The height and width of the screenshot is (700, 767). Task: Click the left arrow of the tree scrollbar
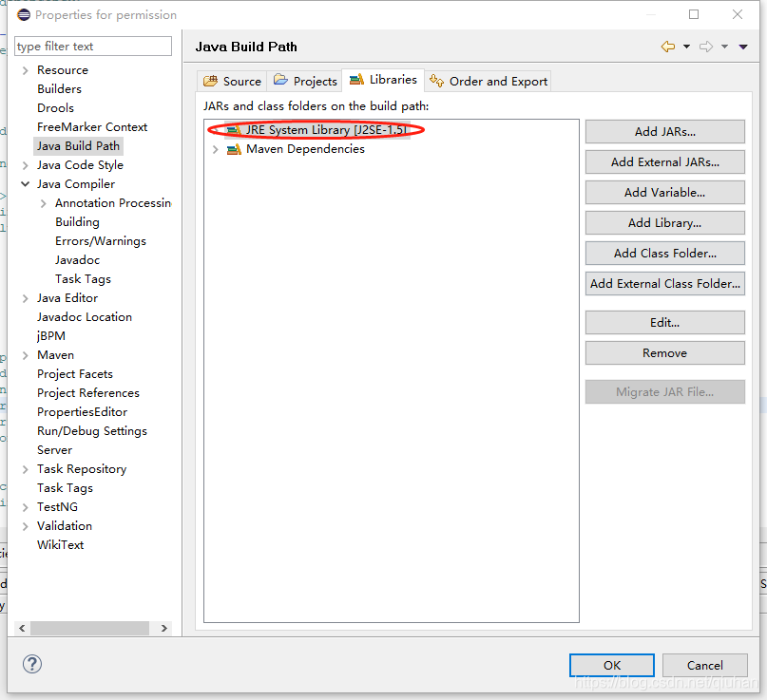pos(22,628)
